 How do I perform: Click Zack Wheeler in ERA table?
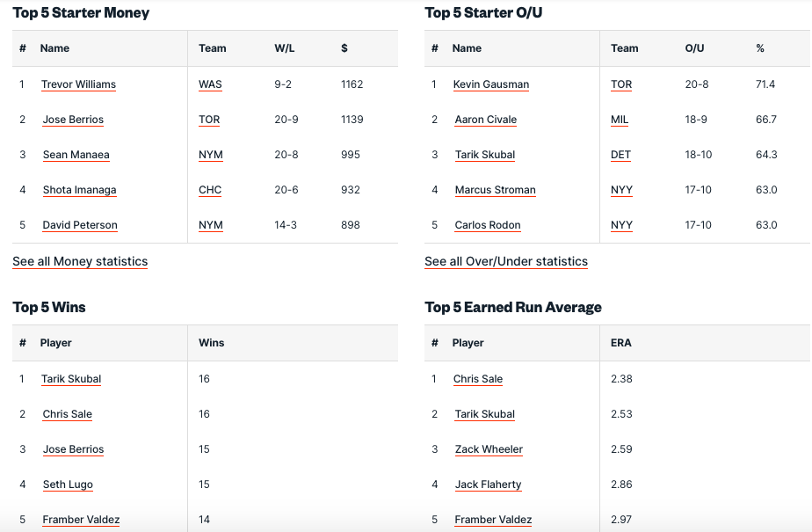click(489, 449)
